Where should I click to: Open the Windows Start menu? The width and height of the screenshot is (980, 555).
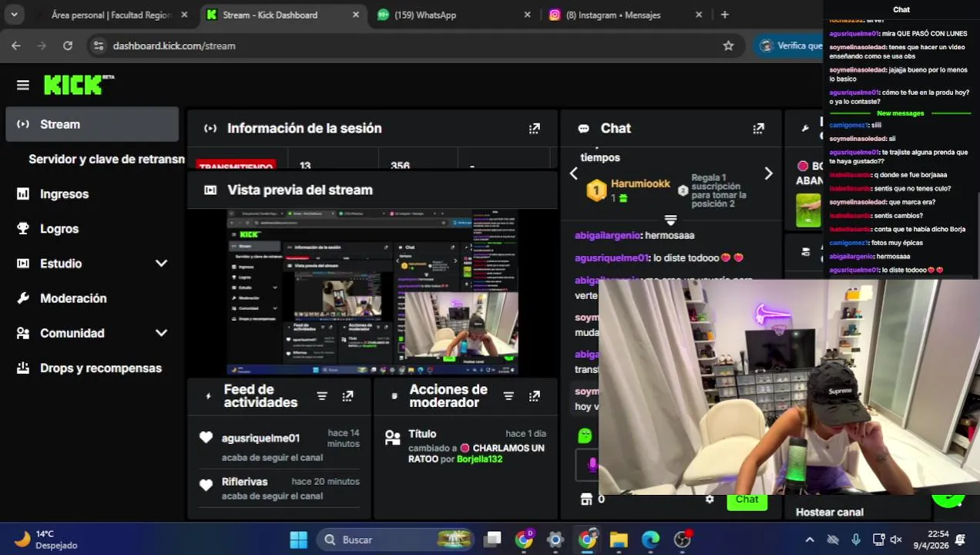pyautogui.click(x=298, y=540)
